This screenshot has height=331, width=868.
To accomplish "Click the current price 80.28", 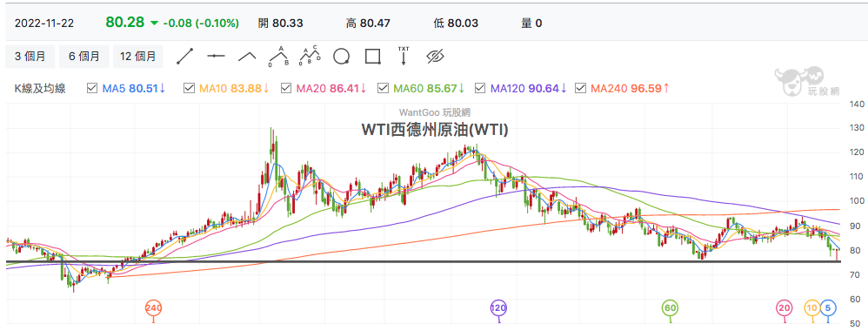I will click(x=125, y=22).
